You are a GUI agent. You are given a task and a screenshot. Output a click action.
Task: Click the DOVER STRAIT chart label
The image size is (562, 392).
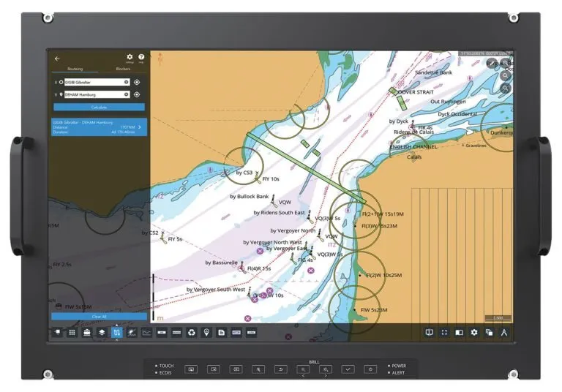(x=416, y=92)
